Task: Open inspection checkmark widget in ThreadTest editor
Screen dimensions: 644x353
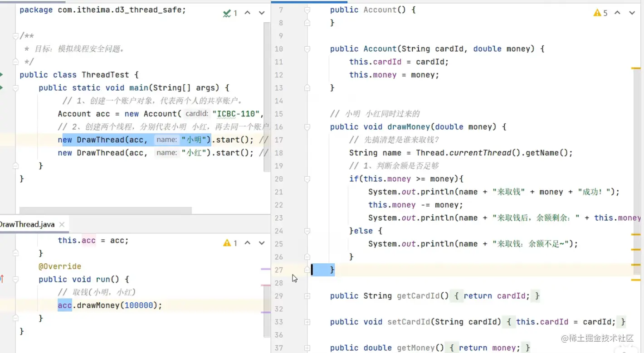Action: point(230,13)
